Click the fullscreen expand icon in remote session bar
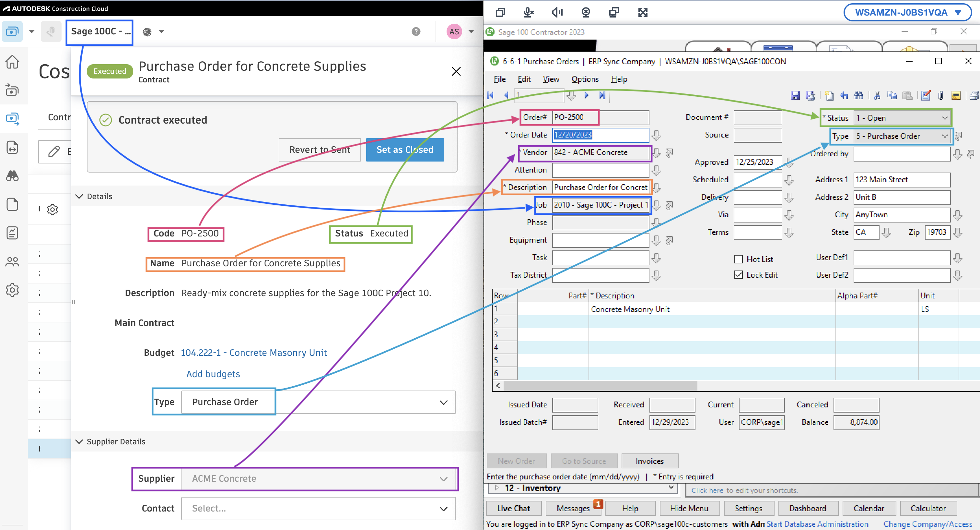980x530 pixels. pyautogui.click(x=643, y=12)
